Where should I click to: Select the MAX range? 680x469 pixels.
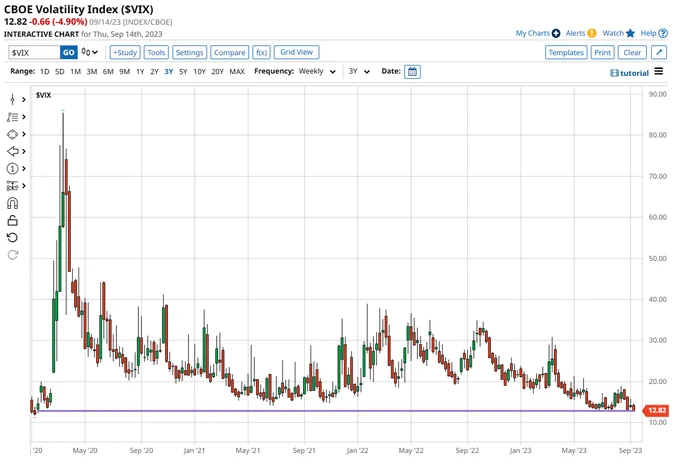click(237, 72)
